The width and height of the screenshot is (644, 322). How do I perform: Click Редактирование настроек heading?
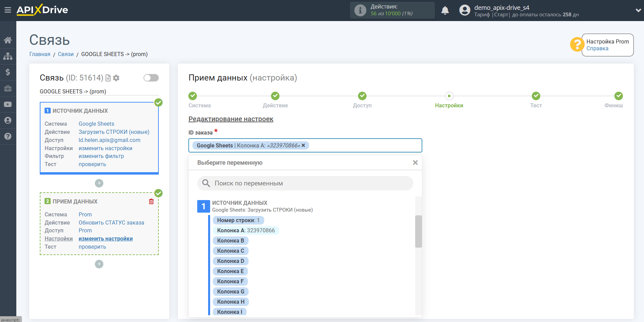pos(231,119)
